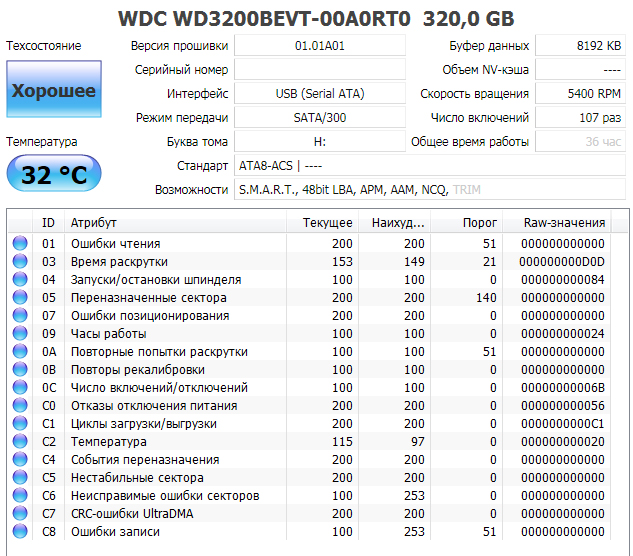Click the Интерфейс field USB (Serial ATA)

tap(320, 94)
